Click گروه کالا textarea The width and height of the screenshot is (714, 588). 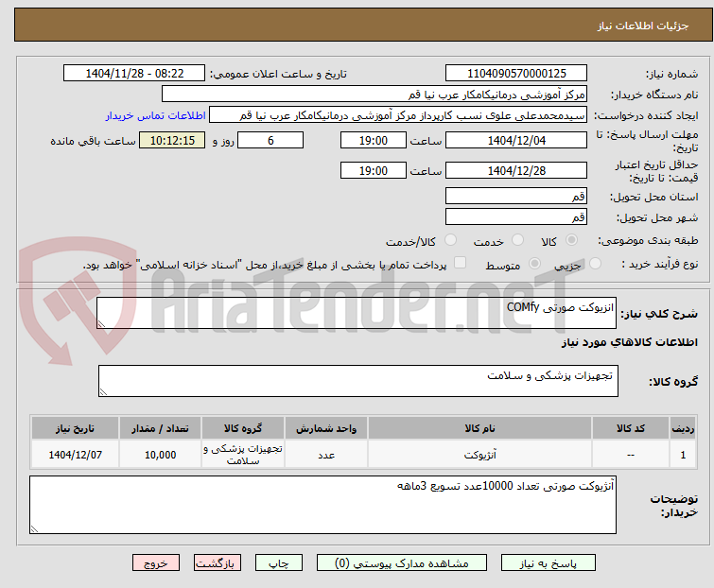[357, 381]
